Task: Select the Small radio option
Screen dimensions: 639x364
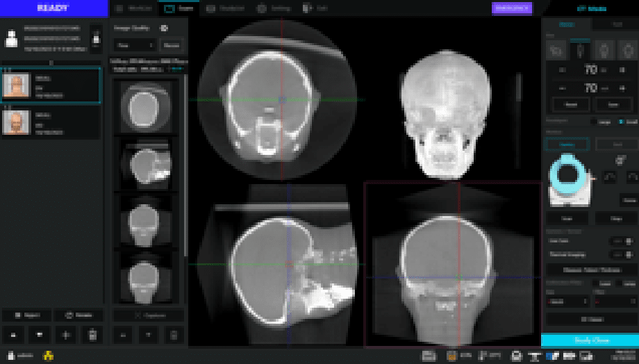Action: [622, 122]
